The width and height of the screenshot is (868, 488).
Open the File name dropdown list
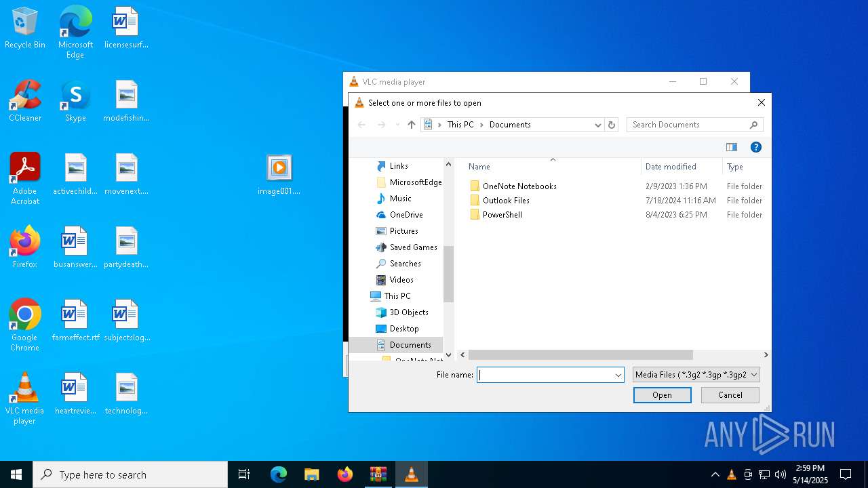tap(618, 375)
